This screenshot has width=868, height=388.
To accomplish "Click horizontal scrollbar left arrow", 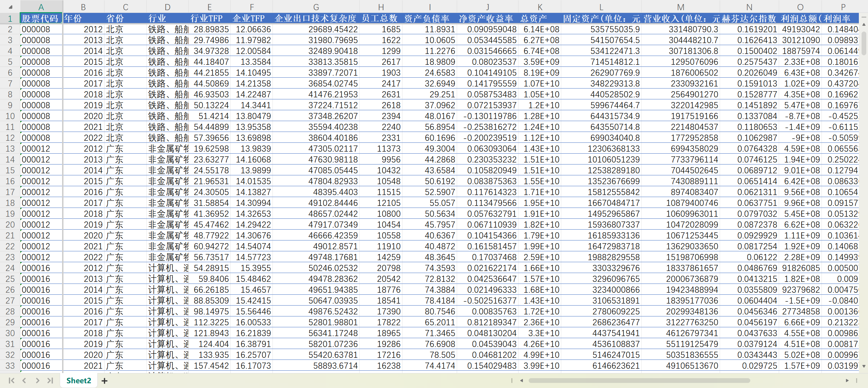I will click(522, 381).
